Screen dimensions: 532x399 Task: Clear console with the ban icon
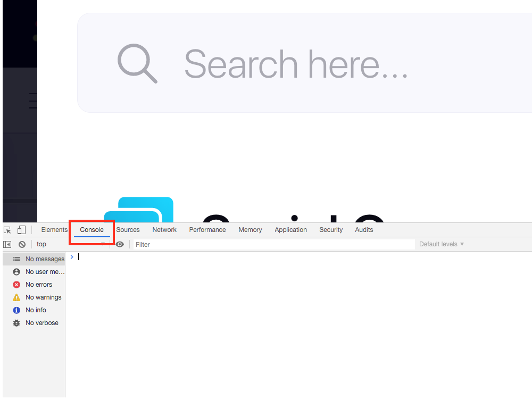click(22, 244)
